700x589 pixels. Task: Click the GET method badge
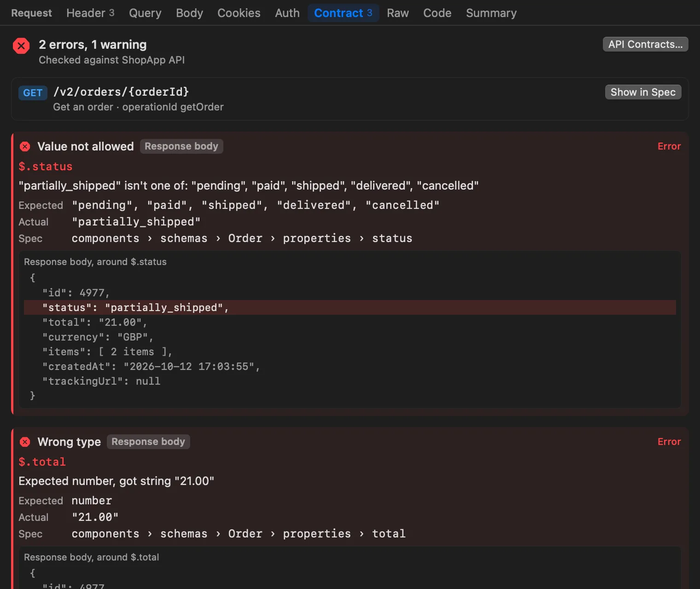[x=33, y=92]
